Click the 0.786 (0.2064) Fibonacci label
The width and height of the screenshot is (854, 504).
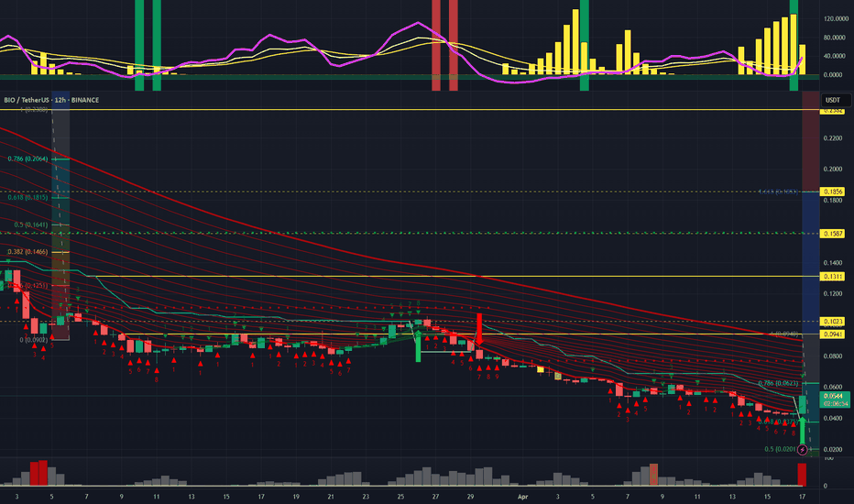pos(27,159)
